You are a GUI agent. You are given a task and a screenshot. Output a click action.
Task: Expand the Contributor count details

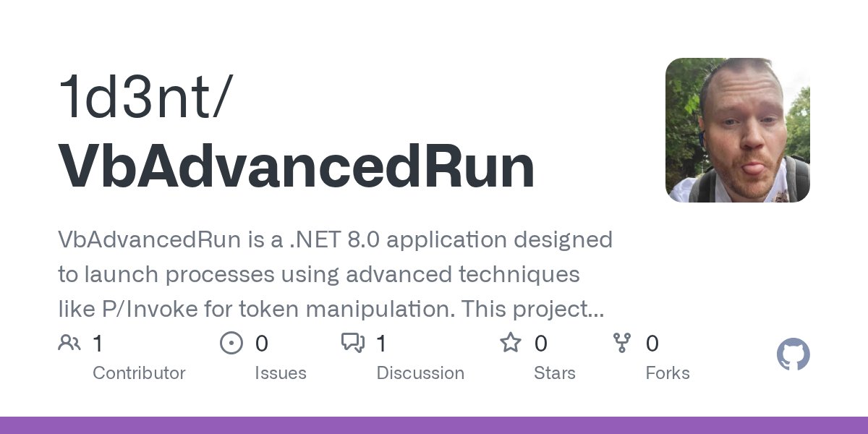pos(139,373)
